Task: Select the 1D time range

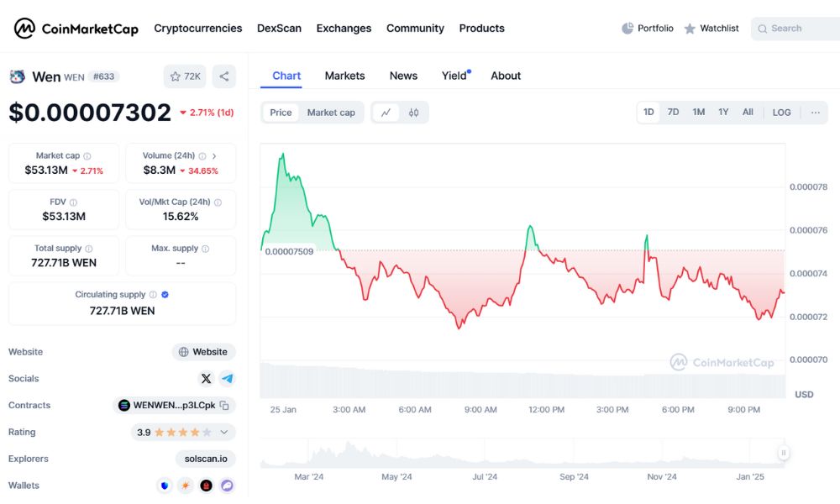Action: [x=648, y=112]
